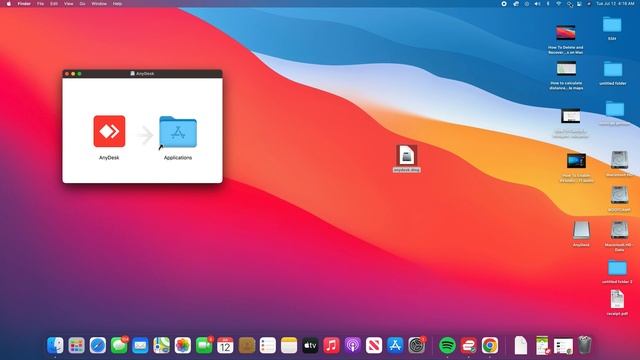This screenshot has width=640, height=360.
Task: Open Podcasts from the Dock
Action: click(x=353, y=346)
